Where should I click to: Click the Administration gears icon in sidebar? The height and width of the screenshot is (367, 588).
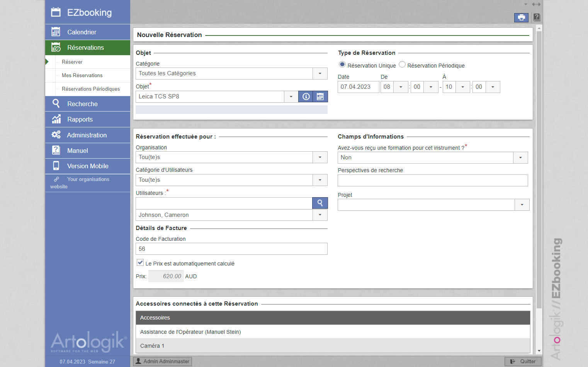[56, 135]
